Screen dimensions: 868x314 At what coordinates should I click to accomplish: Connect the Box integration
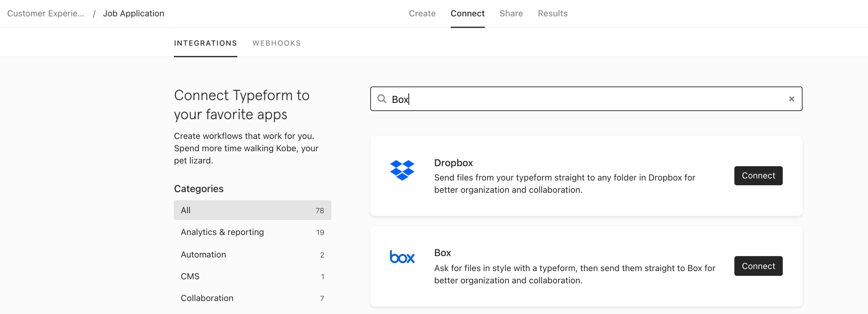coord(758,266)
